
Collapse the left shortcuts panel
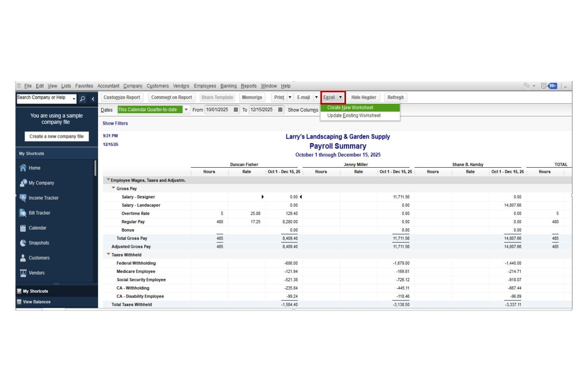[x=93, y=98]
